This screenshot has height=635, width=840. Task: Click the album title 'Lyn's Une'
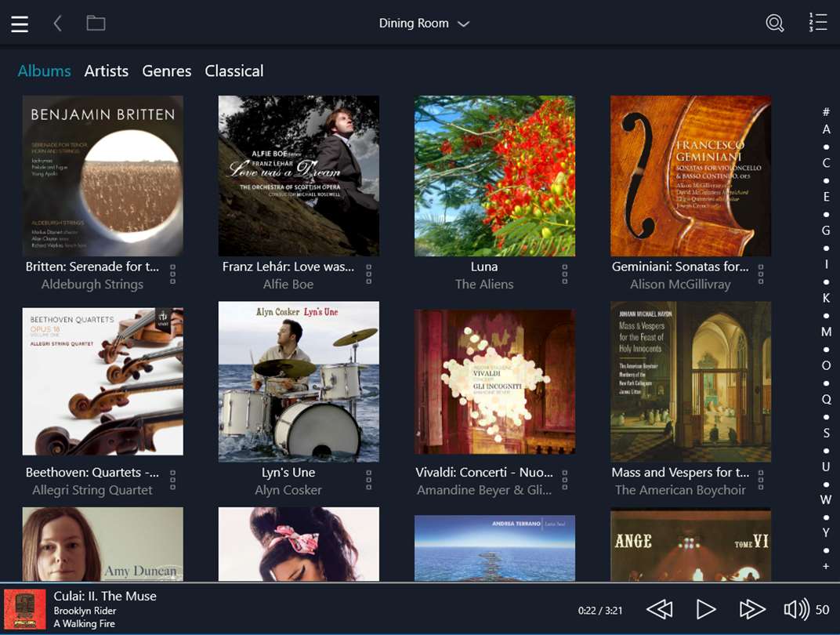[x=288, y=472]
